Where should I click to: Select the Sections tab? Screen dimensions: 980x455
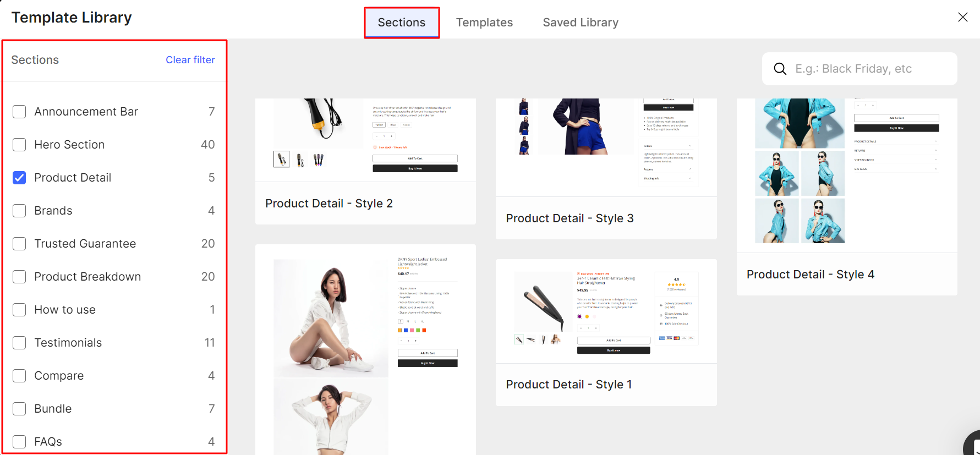tap(402, 23)
